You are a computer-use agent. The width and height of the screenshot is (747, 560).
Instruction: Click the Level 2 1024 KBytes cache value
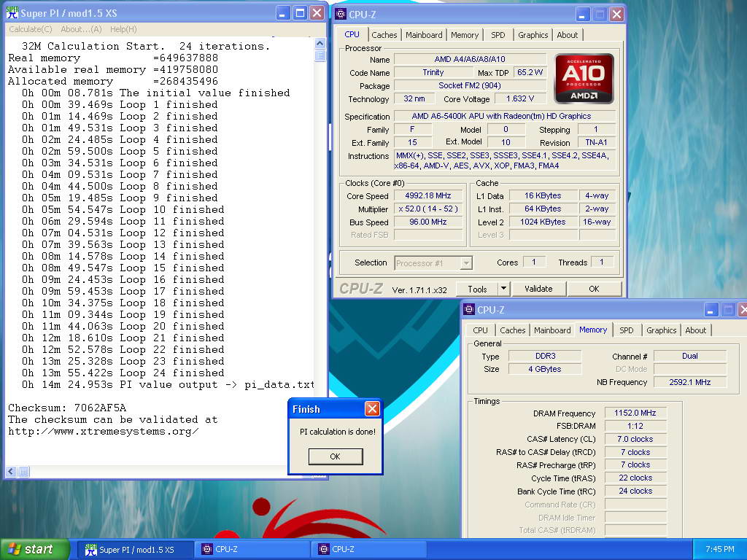(543, 222)
